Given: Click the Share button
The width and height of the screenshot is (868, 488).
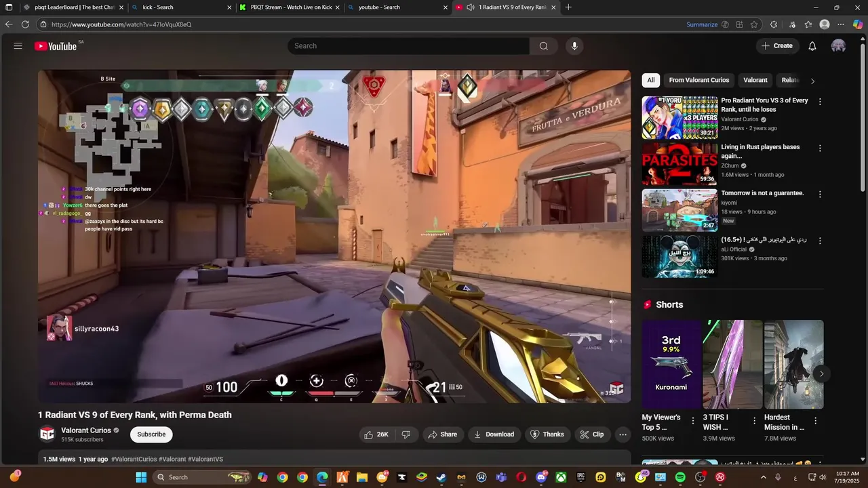Looking at the screenshot, I should 442,434.
